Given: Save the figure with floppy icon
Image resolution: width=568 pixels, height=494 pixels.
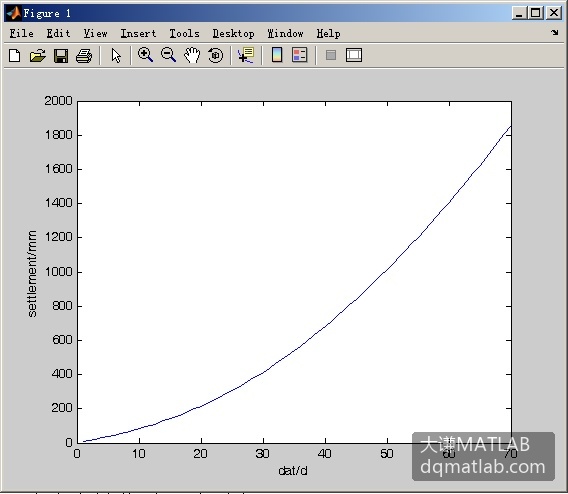Looking at the screenshot, I should (61, 56).
